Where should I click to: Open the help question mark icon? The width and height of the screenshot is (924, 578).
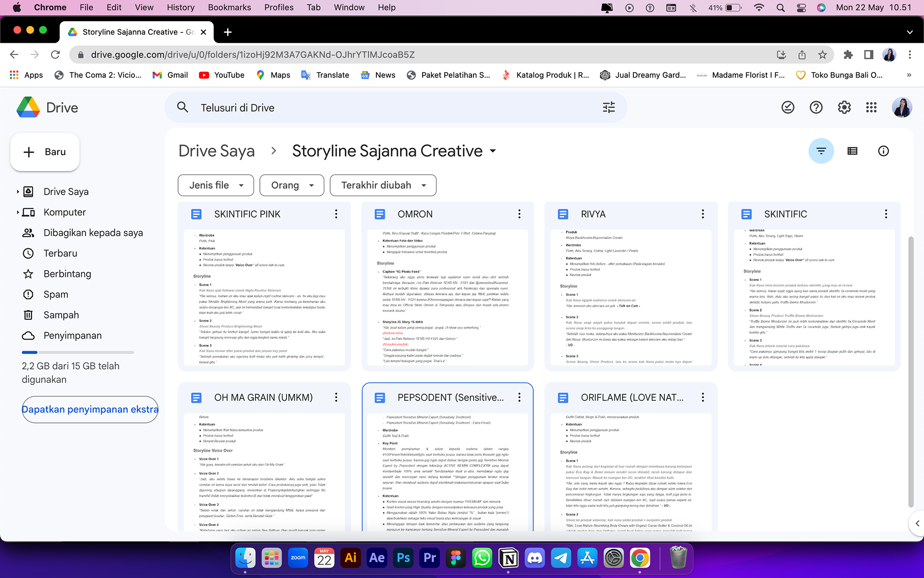click(x=816, y=107)
